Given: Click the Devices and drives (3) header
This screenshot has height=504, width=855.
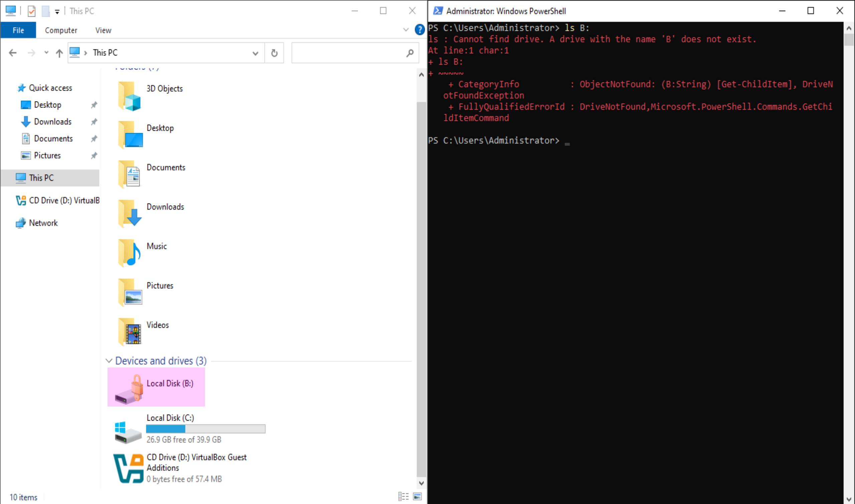Looking at the screenshot, I should pyautogui.click(x=161, y=361).
